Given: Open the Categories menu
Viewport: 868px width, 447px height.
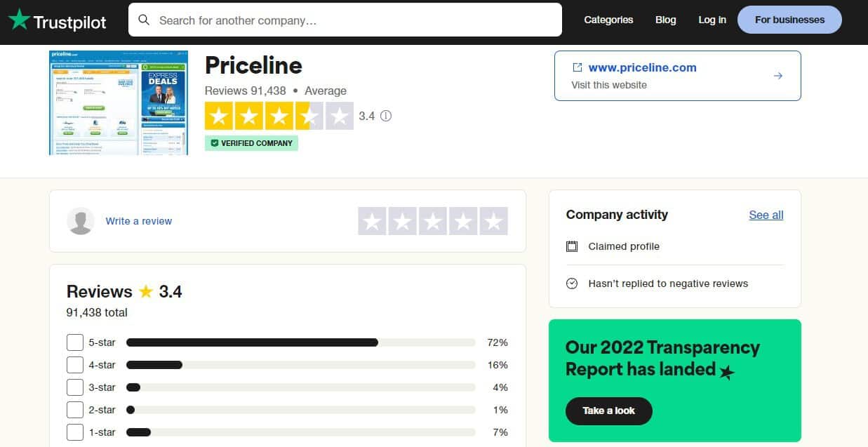Looking at the screenshot, I should coord(608,20).
